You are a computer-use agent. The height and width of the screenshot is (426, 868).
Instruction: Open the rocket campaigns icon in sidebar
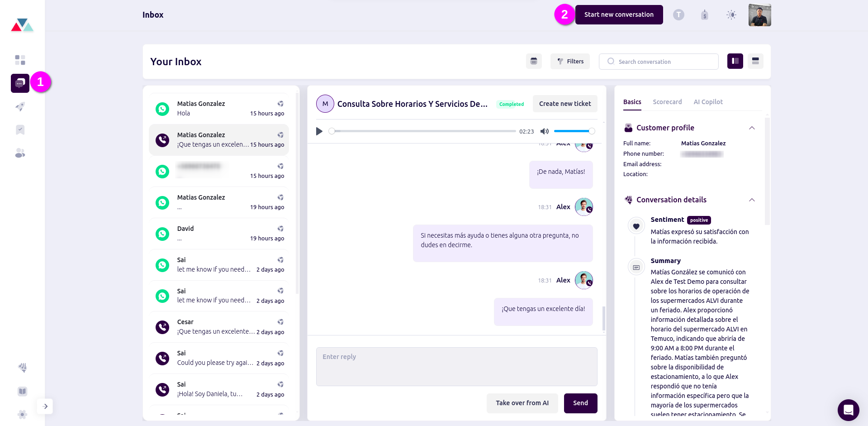20,107
